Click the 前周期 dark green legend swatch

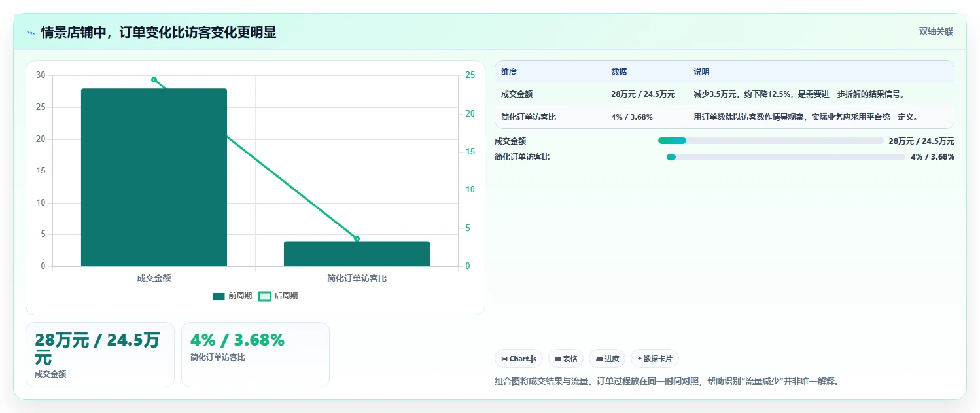tap(219, 296)
